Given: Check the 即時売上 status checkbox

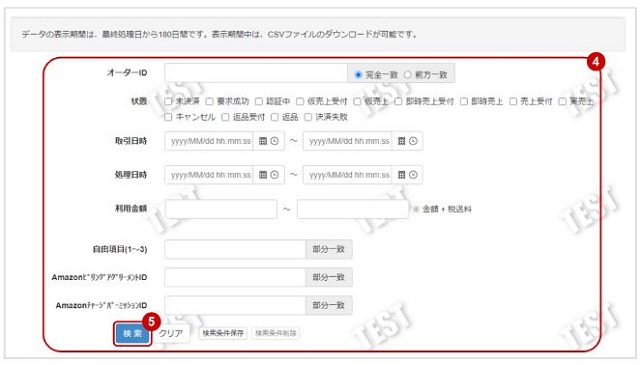Looking at the screenshot, I should (x=464, y=101).
